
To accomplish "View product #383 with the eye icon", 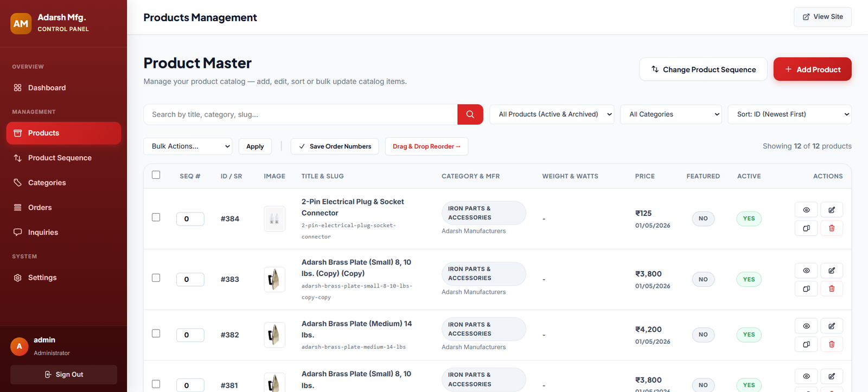I will click(806, 271).
